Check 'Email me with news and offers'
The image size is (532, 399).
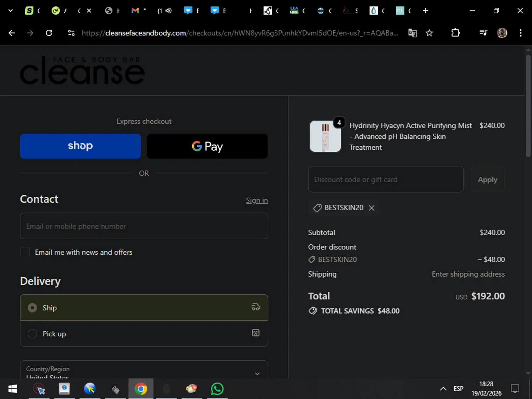point(25,252)
